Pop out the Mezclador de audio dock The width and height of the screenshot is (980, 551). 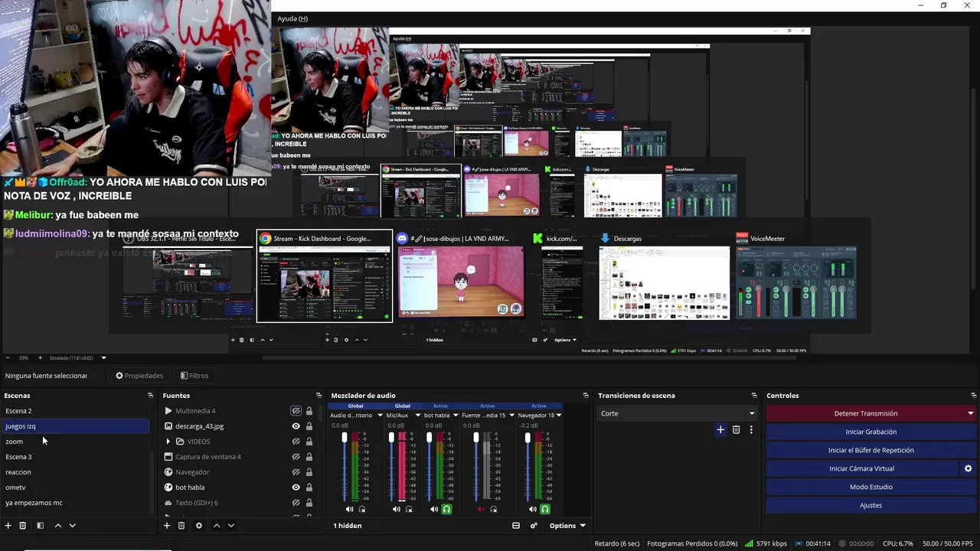[x=586, y=396]
